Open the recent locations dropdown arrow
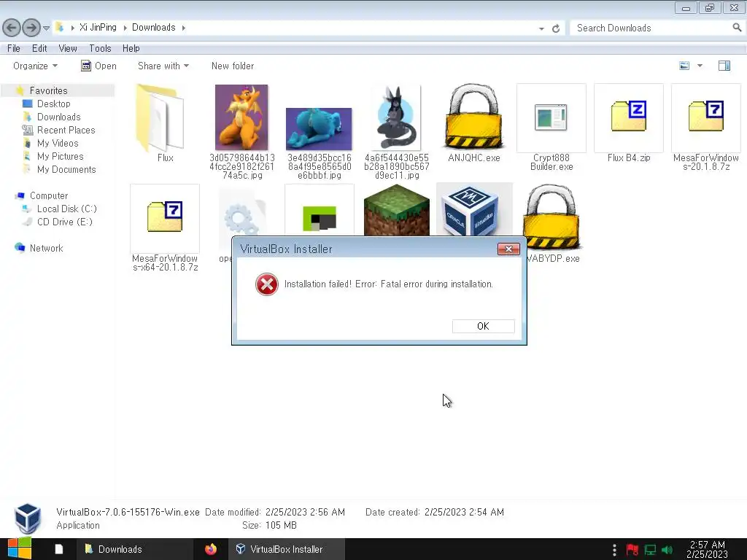 [x=46, y=28]
